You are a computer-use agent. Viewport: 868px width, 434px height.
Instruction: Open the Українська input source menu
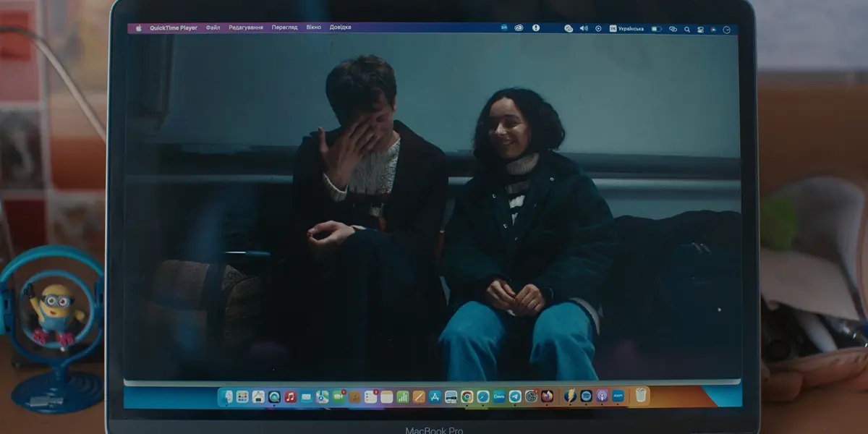point(626,28)
